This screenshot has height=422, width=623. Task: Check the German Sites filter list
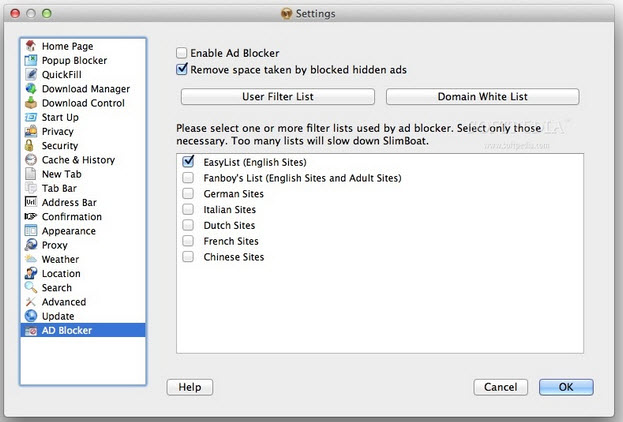click(x=188, y=193)
